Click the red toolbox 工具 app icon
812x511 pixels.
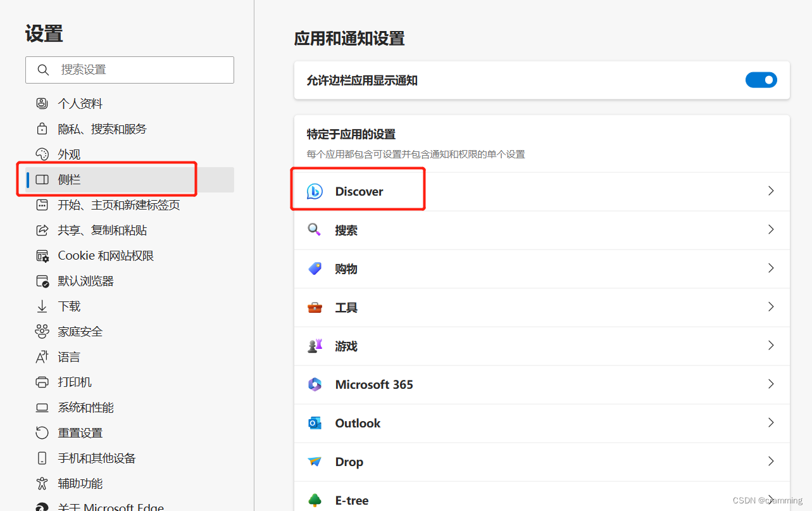[315, 308]
